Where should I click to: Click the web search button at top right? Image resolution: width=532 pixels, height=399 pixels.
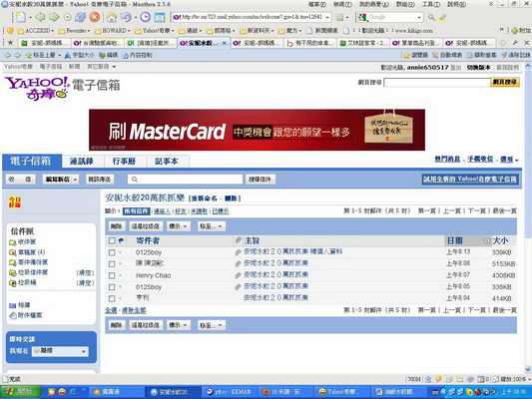coord(504,82)
